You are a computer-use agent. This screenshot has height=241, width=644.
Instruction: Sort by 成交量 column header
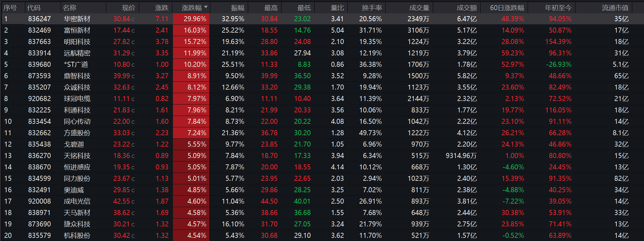tap(419, 8)
